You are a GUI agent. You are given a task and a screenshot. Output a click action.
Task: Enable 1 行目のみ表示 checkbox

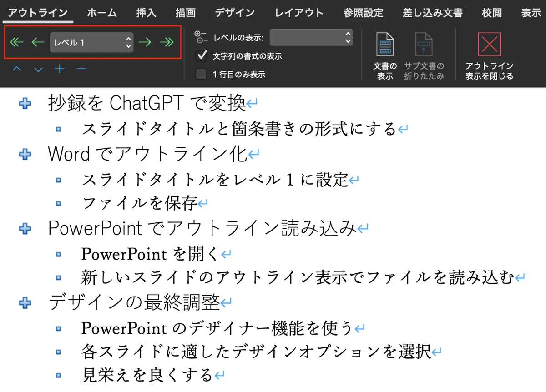(201, 74)
